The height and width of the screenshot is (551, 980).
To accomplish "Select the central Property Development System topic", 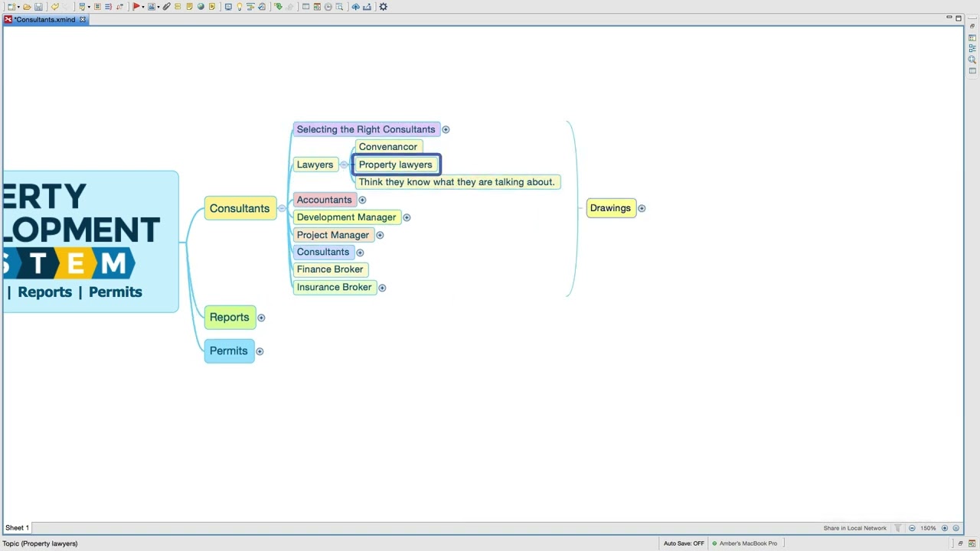I will coord(90,241).
